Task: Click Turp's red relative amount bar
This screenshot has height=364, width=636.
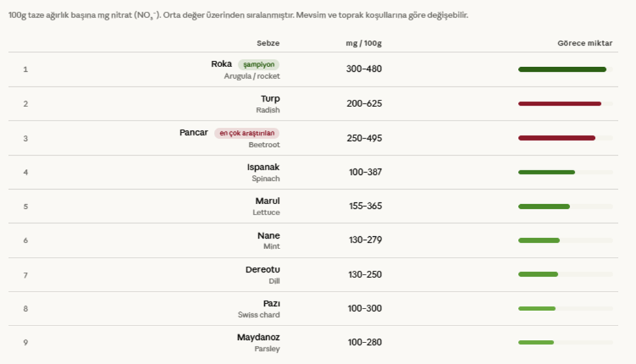Action: pos(559,104)
